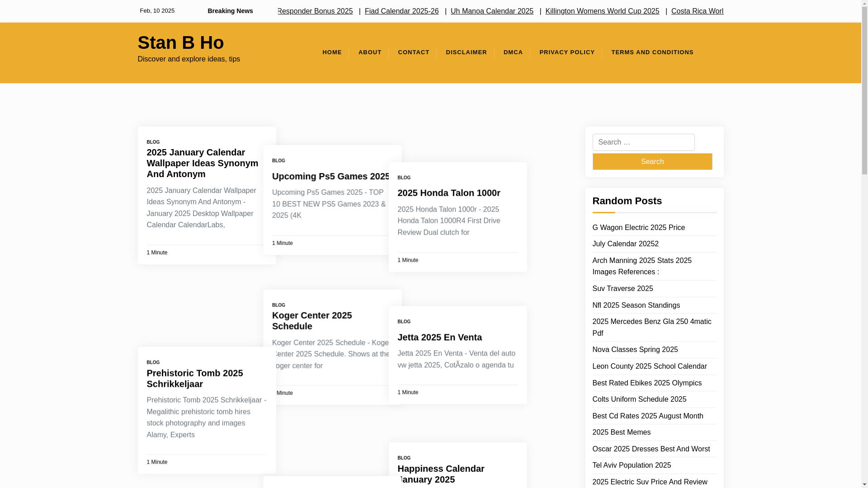Open 2025 Best Memes link
This screenshot has width=868, height=488.
(x=621, y=432)
